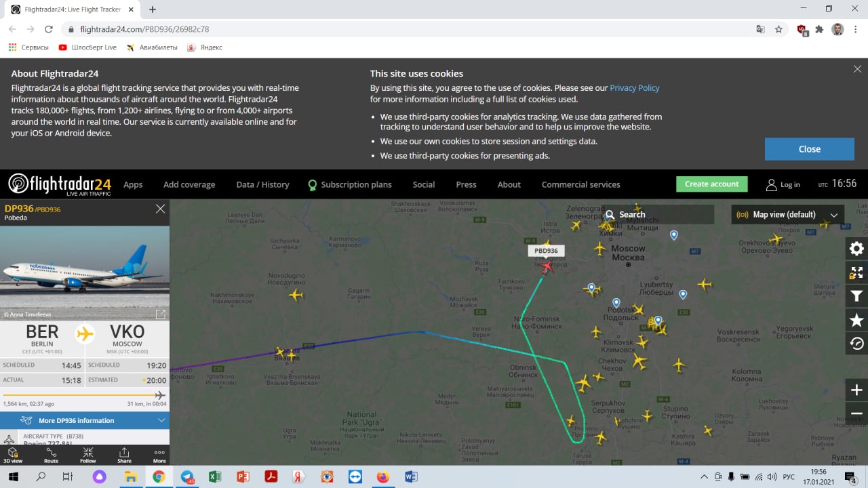The height and width of the screenshot is (488, 868).
Task: Open the Яндекс bookmark
Action: [x=205, y=47]
